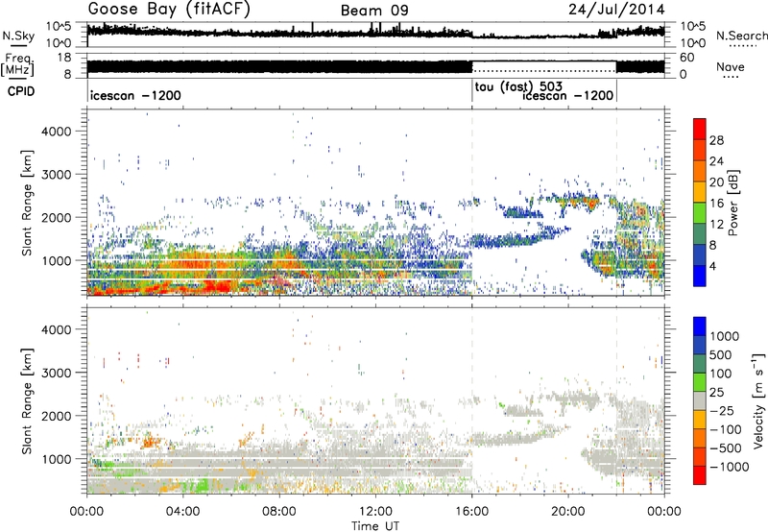Click the 'Nave' legend label
Screen dimensions: 768x532
[731, 66]
